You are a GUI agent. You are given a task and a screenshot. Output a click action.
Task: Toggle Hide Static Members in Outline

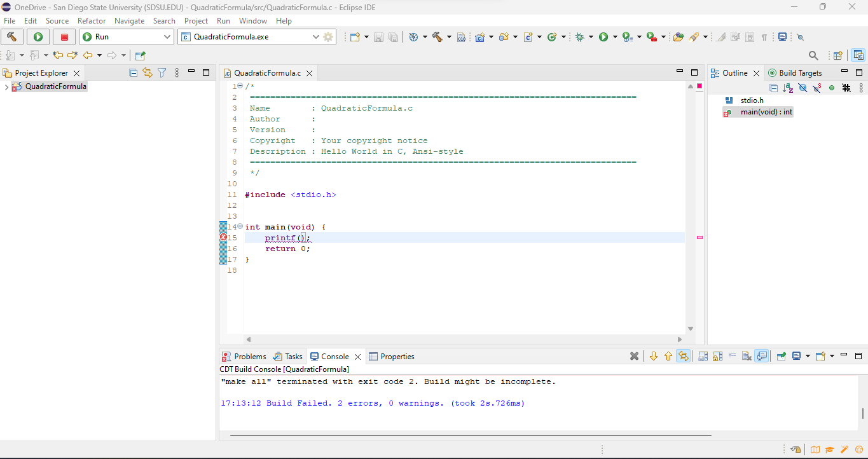coord(817,88)
